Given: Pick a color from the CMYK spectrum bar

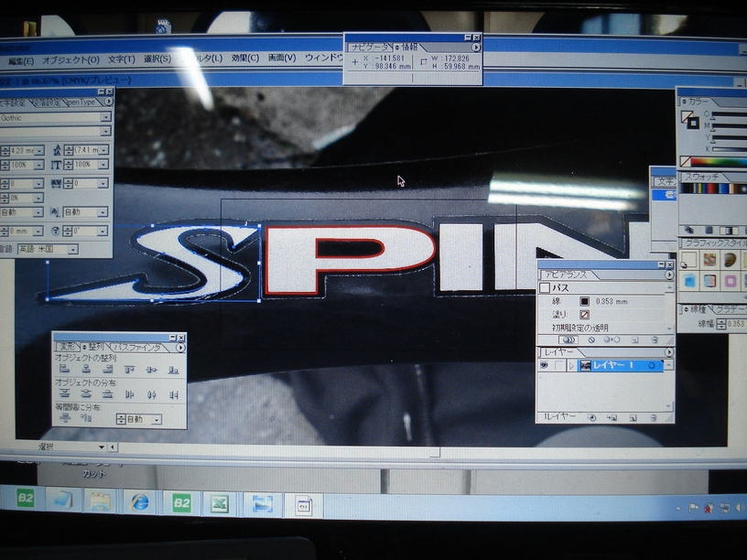Looking at the screenshot, I should [718, 162].
